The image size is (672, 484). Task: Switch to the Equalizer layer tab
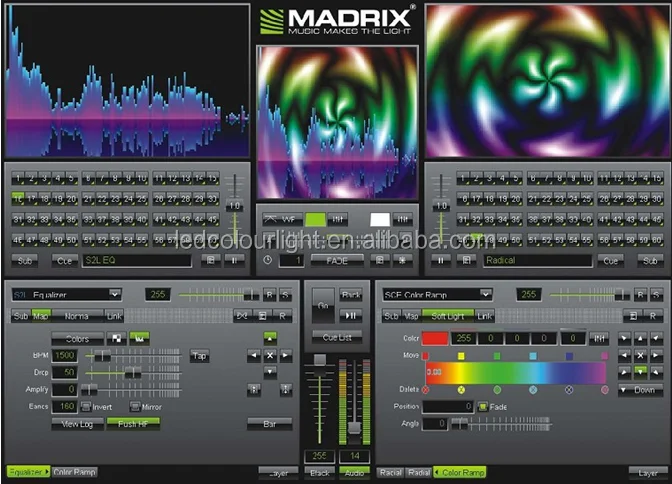pyautogui.click(x=28, y=472)
